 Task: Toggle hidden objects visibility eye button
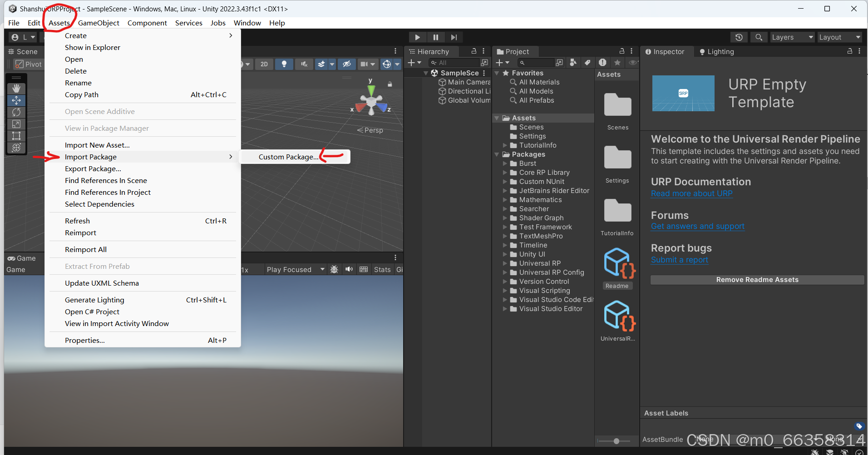pos(346,64)
